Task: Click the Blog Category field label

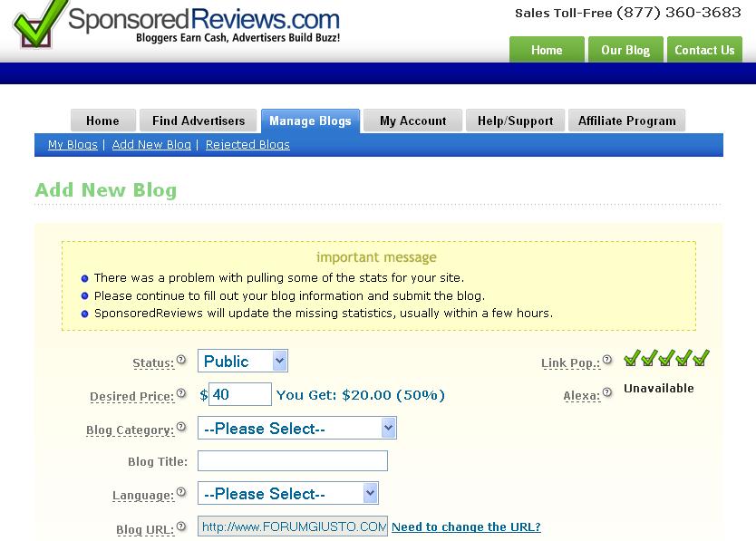Action: pos(131,430)
